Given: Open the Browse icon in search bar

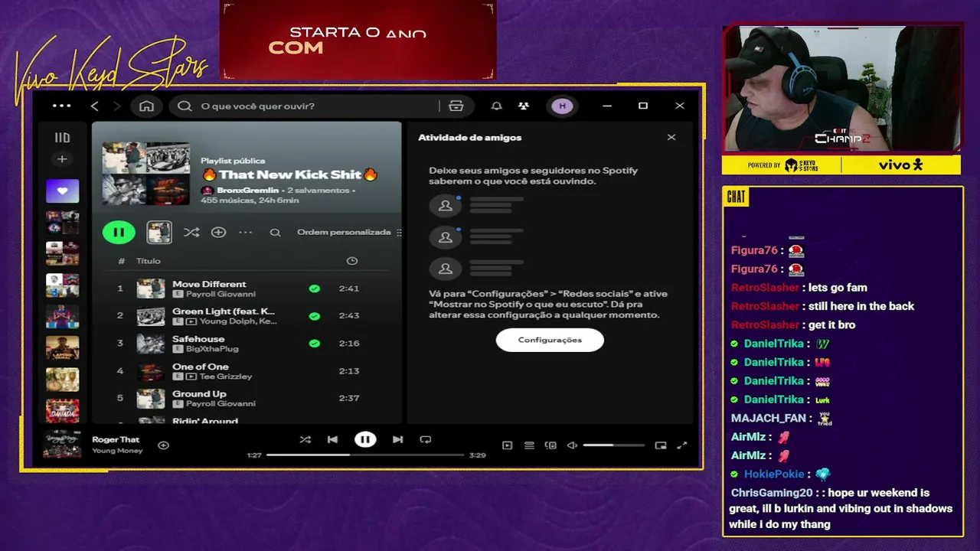Looking at the screenshot, I should tap(456, 106).
